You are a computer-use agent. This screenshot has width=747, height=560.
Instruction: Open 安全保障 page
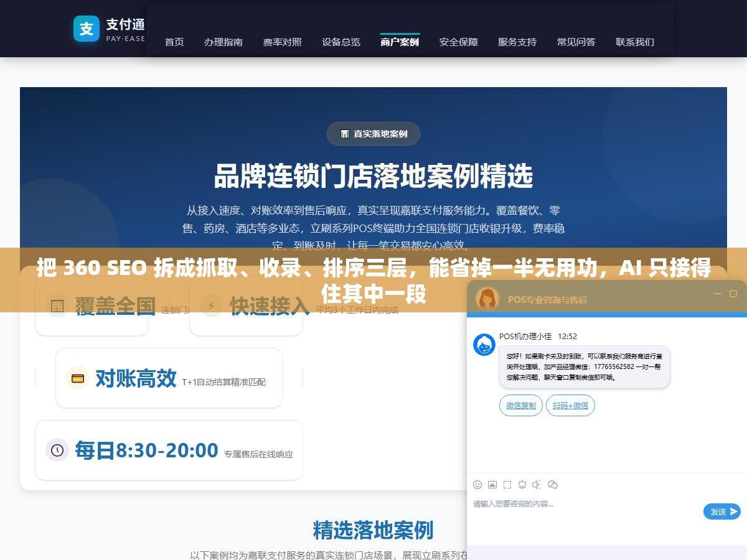click(459, 42)
